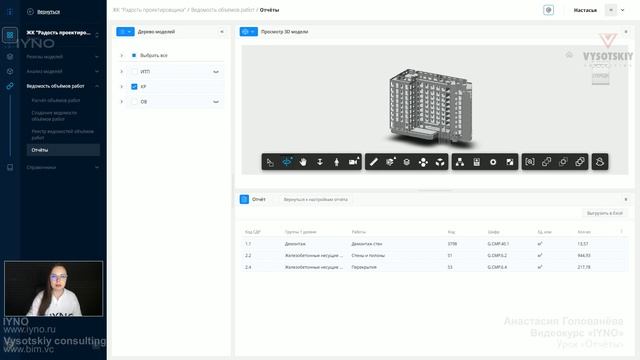Open the Отчёты sidebar item
This screenshot has height=360, width=640.
(63, 150)
